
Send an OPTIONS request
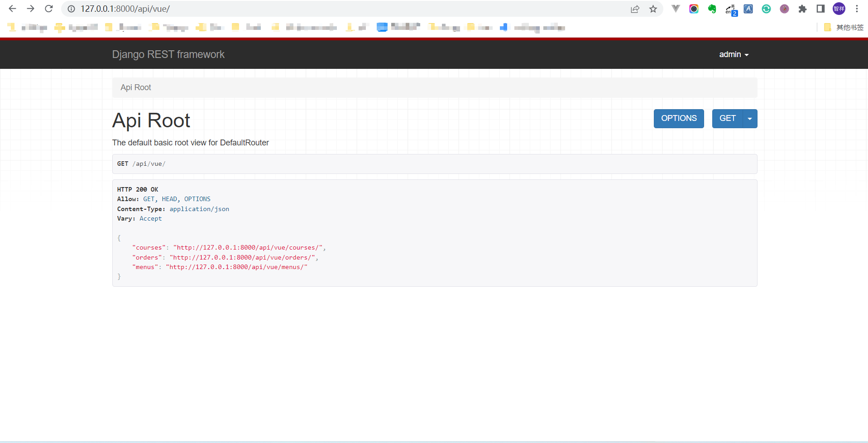(679, 119)
